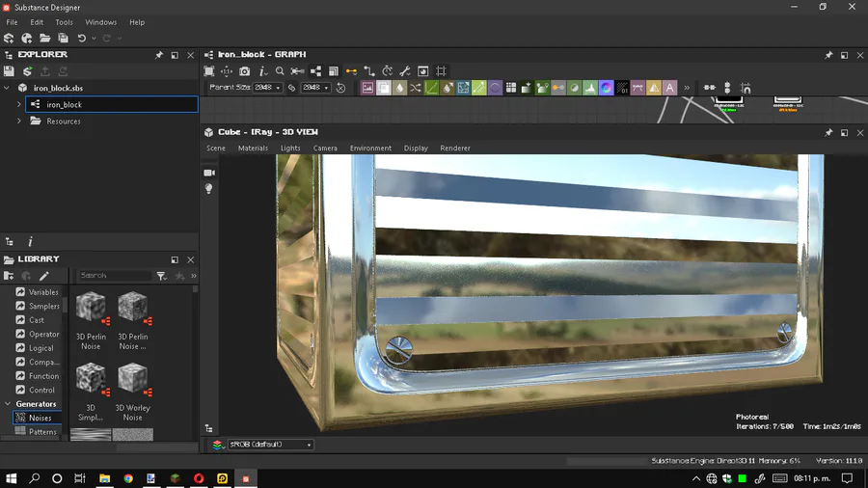The image size is (868, 488).
Task: Select the iron_block graph in Explorer
Action: point(65,104)
